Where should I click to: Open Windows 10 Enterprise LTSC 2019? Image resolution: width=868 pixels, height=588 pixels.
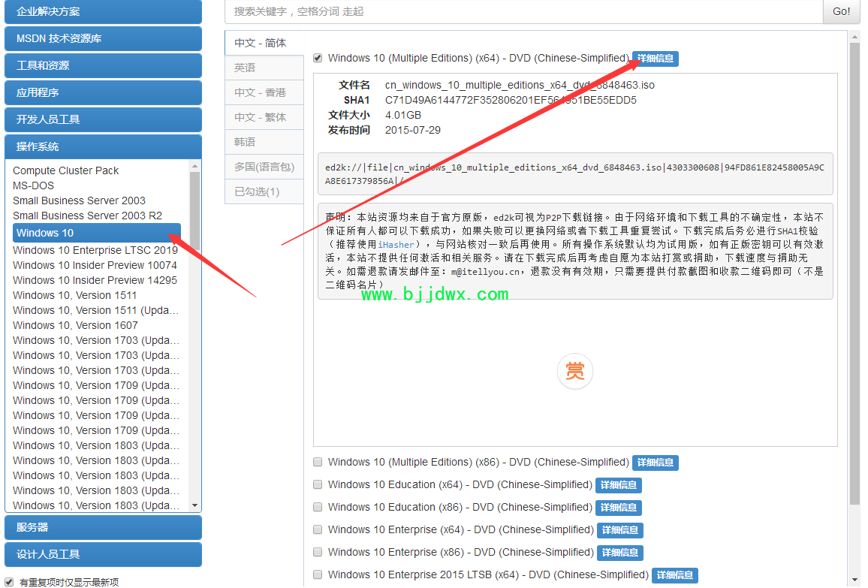pyautogui.click(x=95, y=250)
